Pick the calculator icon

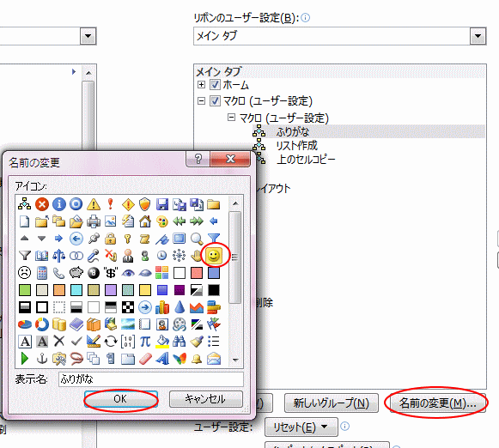click(42, 272)
